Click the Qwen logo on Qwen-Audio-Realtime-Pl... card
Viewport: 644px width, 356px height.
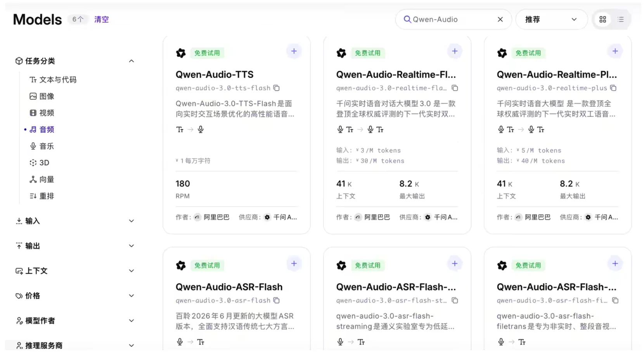pos(502,53)
